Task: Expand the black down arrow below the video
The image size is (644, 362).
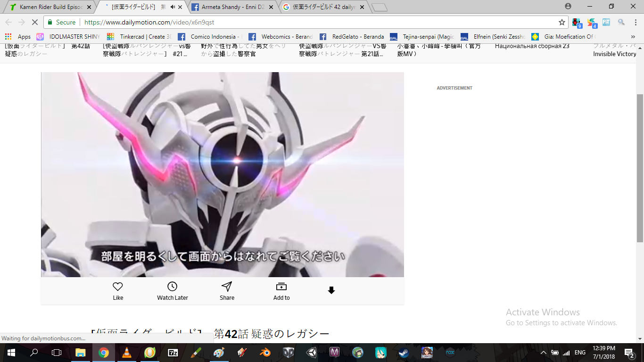Action: (331, 290)
